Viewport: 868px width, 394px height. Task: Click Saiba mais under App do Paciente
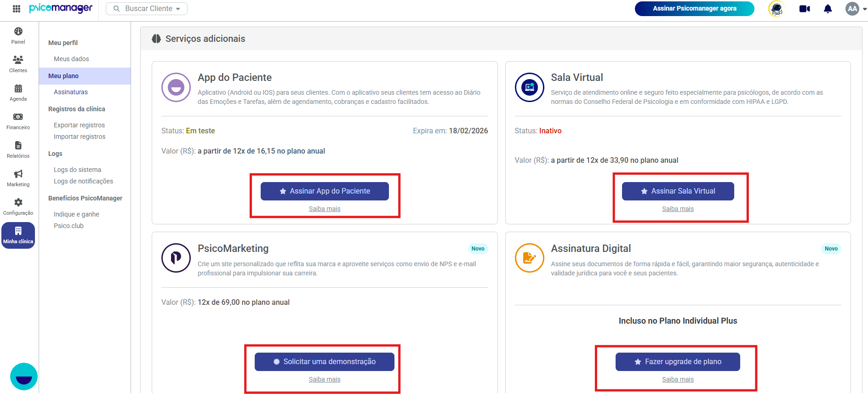325,209
